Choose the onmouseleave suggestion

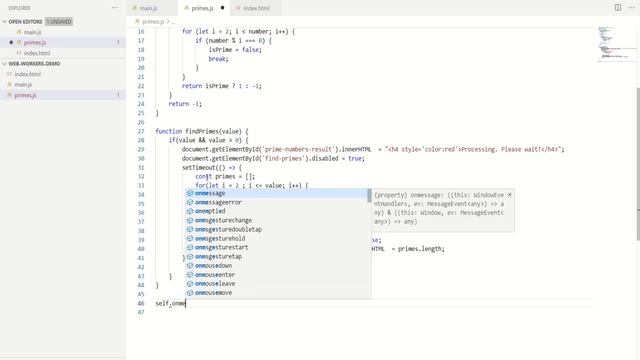[277, 284]
